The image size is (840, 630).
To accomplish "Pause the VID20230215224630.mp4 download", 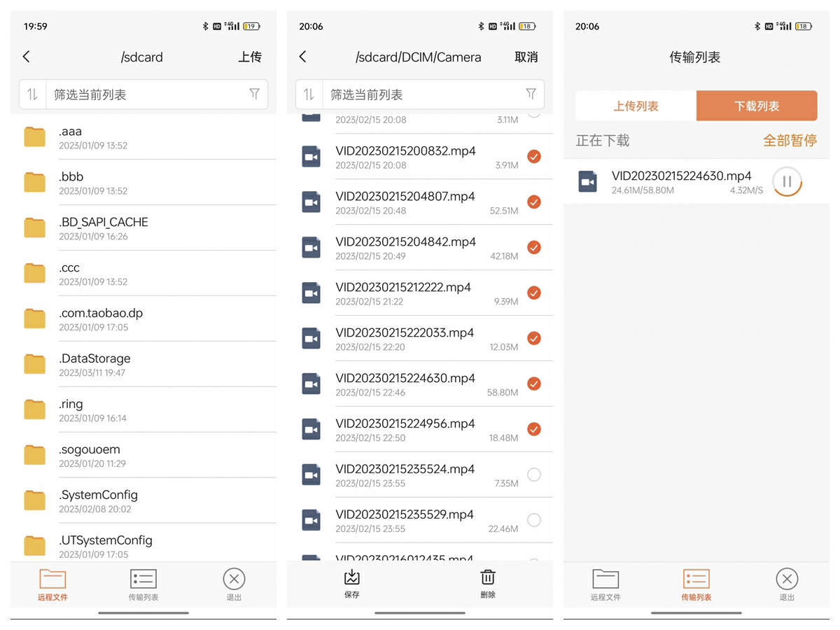I will (x=787, y=182).
